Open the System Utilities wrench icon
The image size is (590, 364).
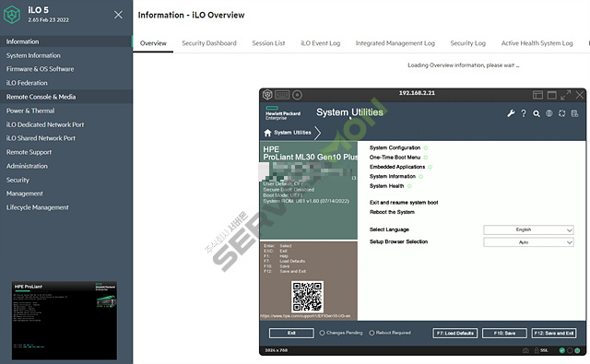(x=511, y=113)
